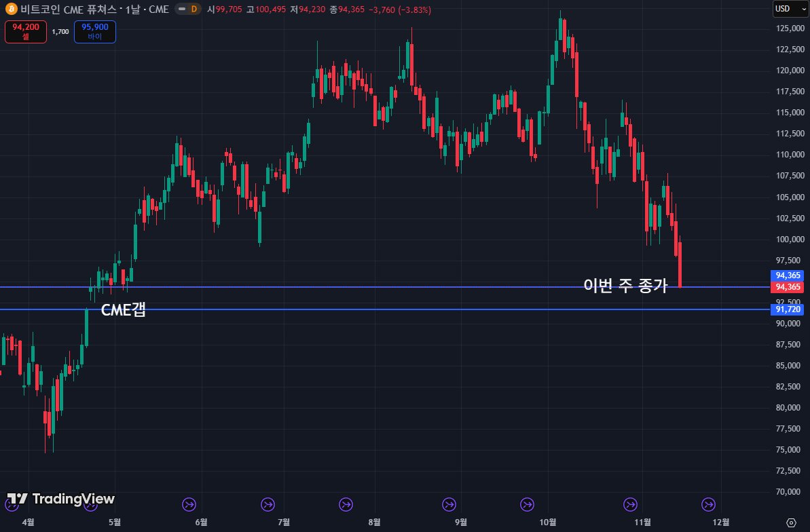The width and height of the screenshot is (810, 532).
Task: Click the 시99,705 open value
Action: [224, 9]
